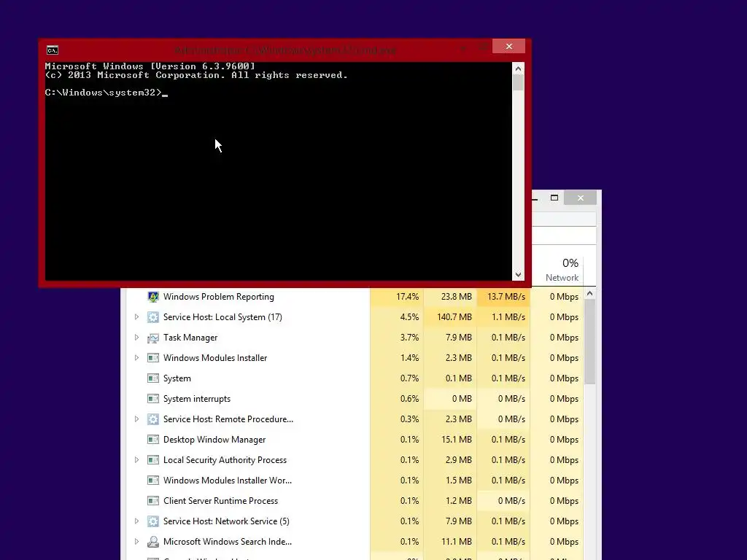The width and height of the screenshot is (747, 560).
Task: Click the Client Server Runtime Process icon
Action: pos(153,501)
